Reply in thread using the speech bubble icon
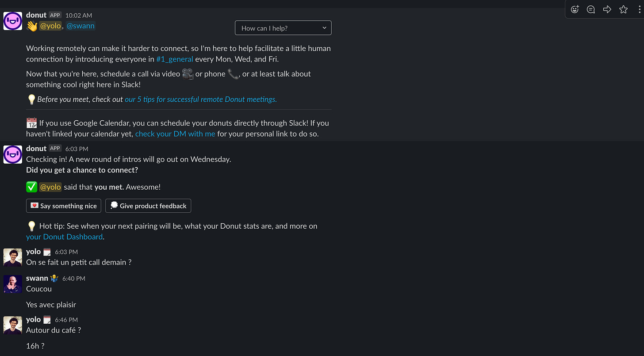This screenshot has height=356, width=644. point(590,9)
